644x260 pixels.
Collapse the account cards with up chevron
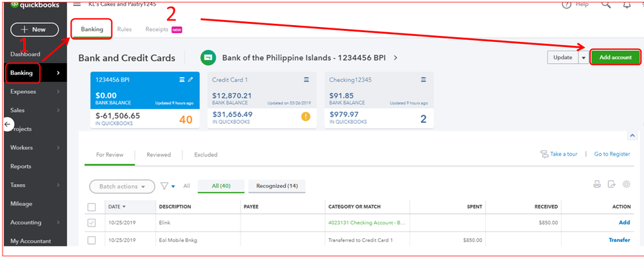632,135
